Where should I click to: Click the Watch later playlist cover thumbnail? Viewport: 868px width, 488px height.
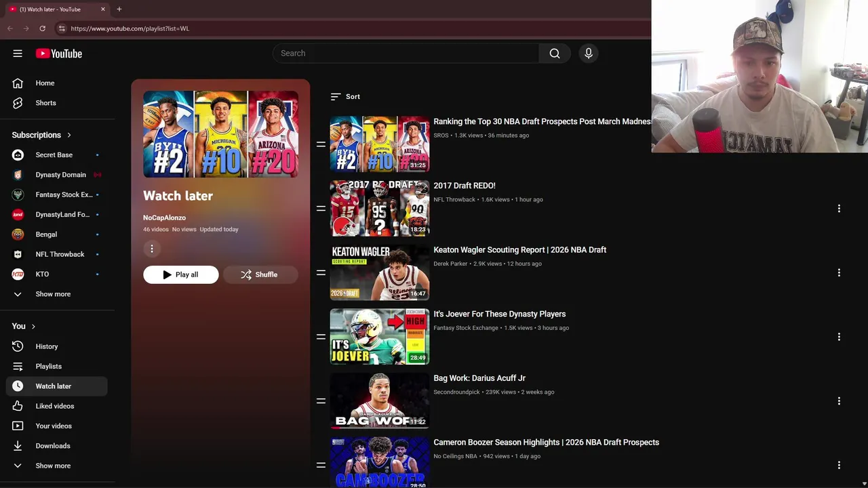[x=220, y=134]
